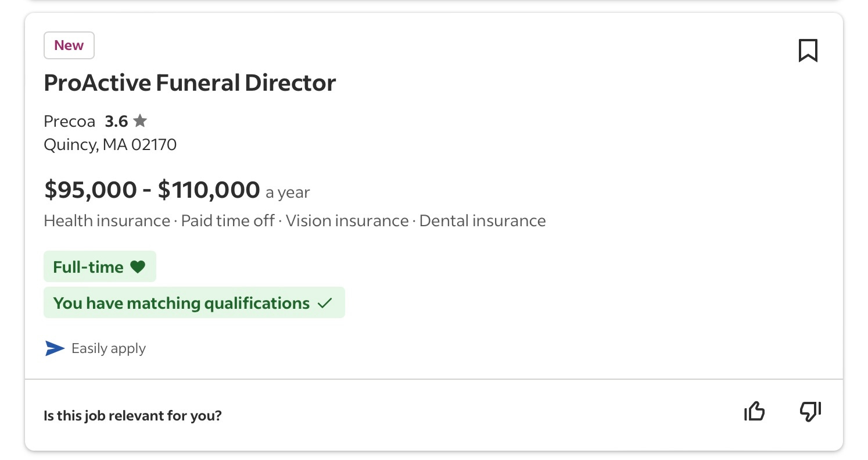Click the You have matching qualifications tag
Image resolution: width=868 pixels, height=460 pixels.
194,302
